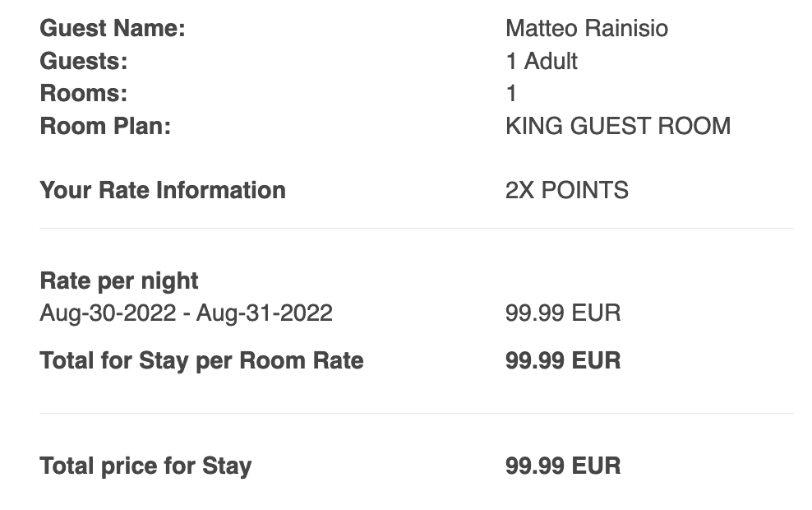Click the Aug-31-2022 checkout date

(264, 313)
